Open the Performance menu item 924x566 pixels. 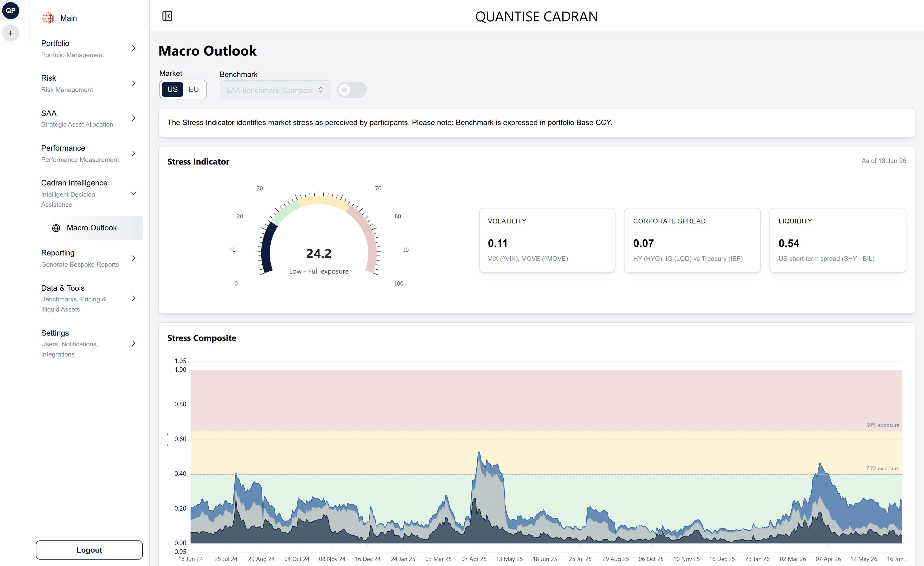pos(89,154)
